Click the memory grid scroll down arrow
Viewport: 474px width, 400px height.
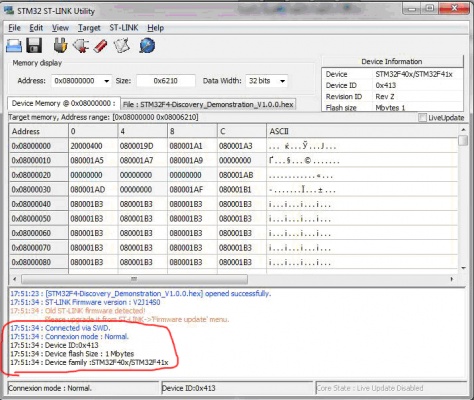click(463, 268)
